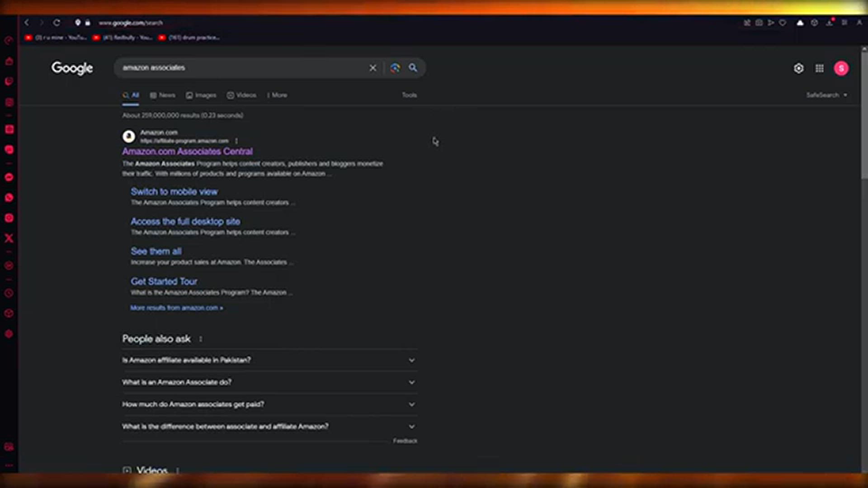Expand 'How much do Amazon associates get paid?'
Image resolution: width=868 pixels, height=488 pixels.
point(269,404)
